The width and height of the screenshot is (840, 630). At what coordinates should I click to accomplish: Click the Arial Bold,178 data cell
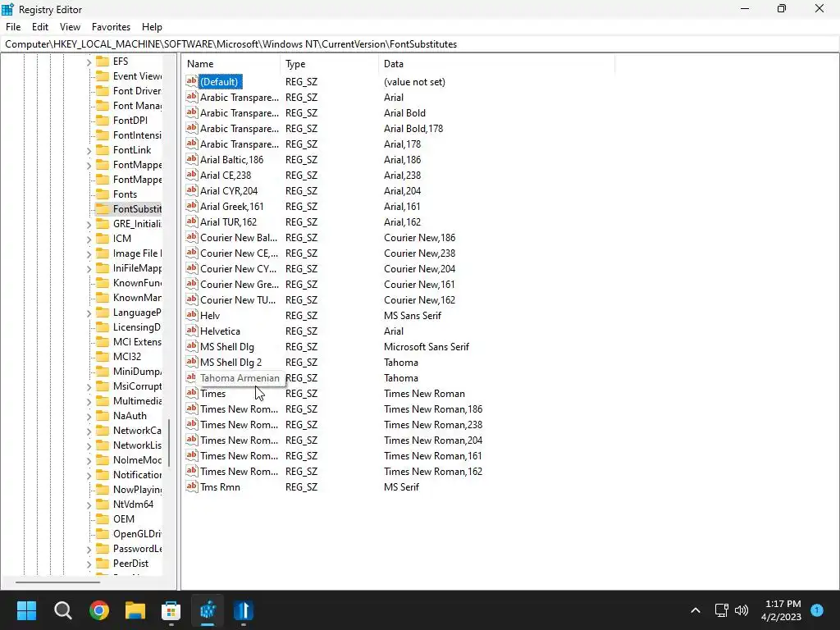[x=413, y=129]
